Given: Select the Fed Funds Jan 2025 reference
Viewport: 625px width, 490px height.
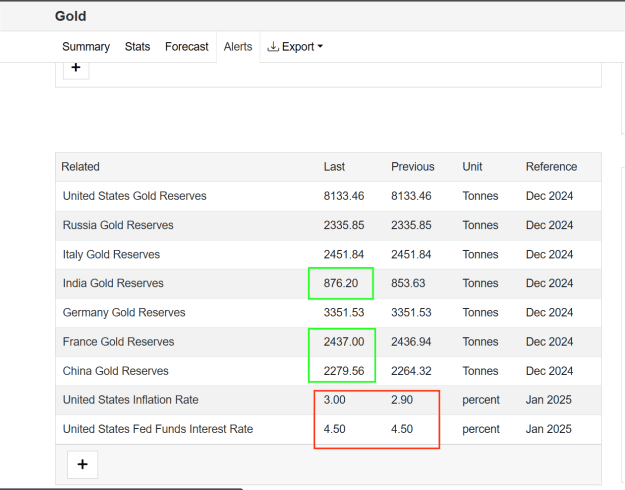Looking at the screenshot, I should click(548, 429).
